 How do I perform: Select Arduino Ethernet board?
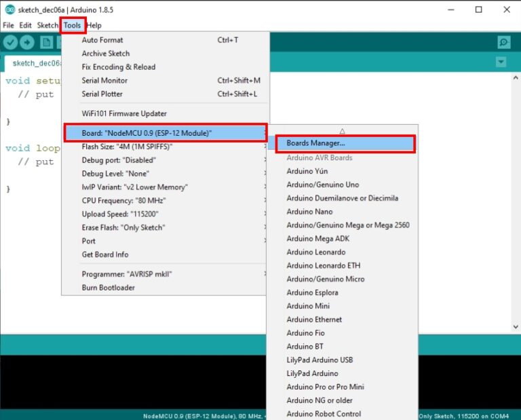(343, 320)
